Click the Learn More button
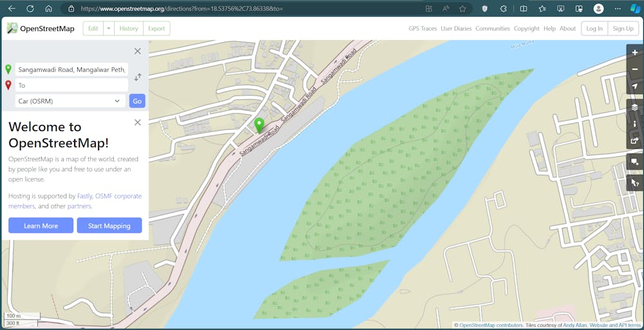This screenshot has height=330, width=644. (x=41, y=226)
